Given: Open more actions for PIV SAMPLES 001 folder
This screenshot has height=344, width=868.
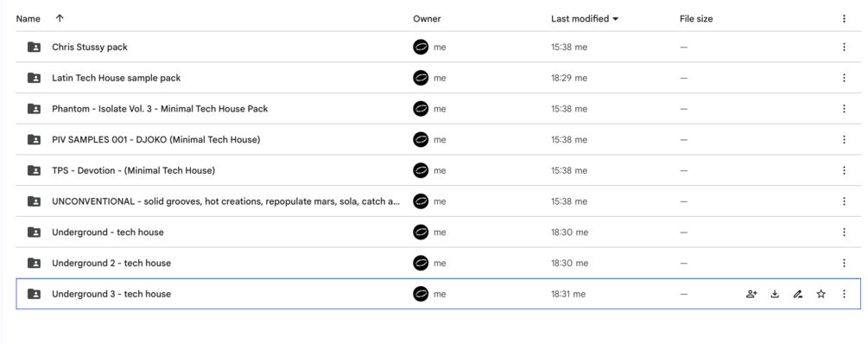Looking at the screenshot, I should click(844, 140).
